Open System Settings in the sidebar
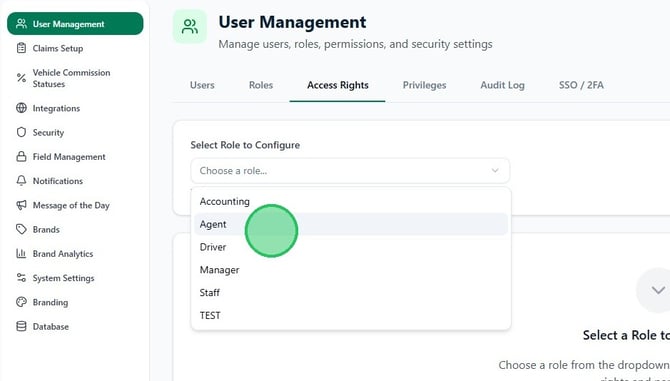The width and height of the screenshot is (670, 381). (x=75, y=278)
